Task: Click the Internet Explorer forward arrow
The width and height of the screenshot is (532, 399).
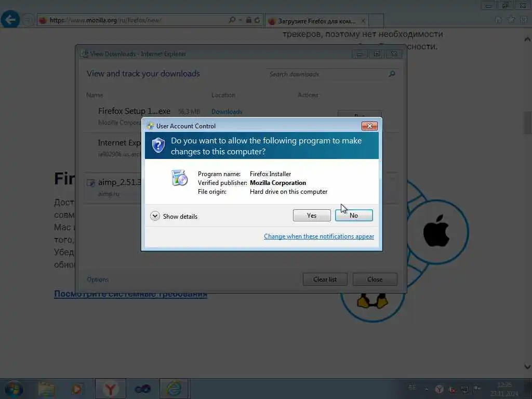Action: 28,20
